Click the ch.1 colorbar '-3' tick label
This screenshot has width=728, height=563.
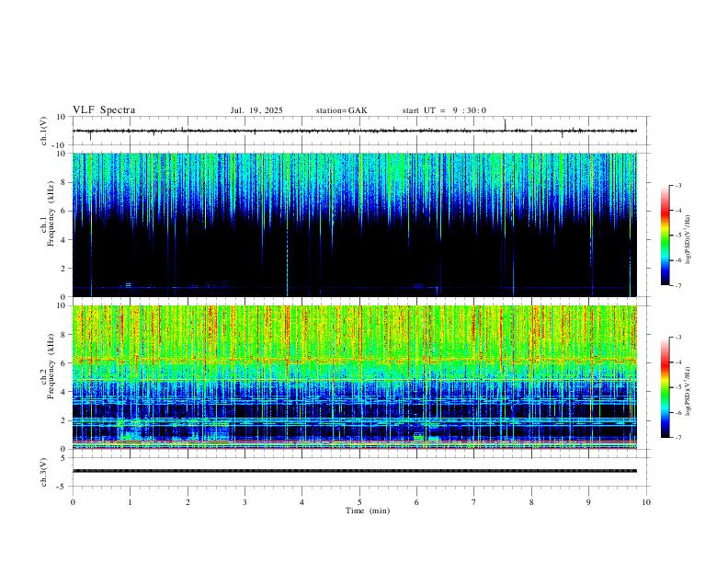coord(677,185)
